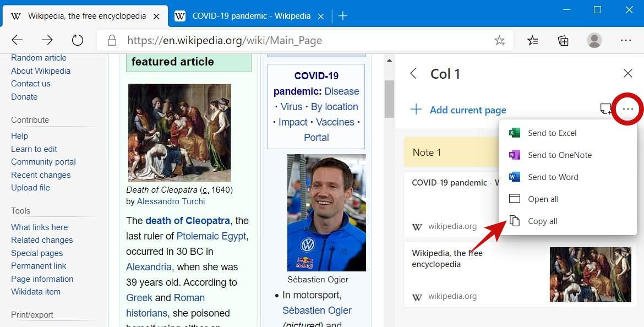
Task: Add a new note icon
Action: point(605,109)
